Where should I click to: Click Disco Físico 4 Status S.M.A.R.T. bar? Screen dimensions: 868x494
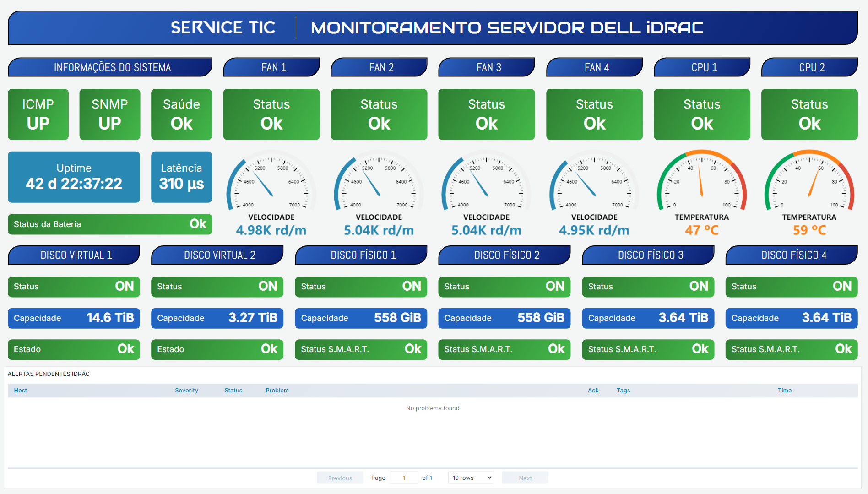[x=792, y=349]
